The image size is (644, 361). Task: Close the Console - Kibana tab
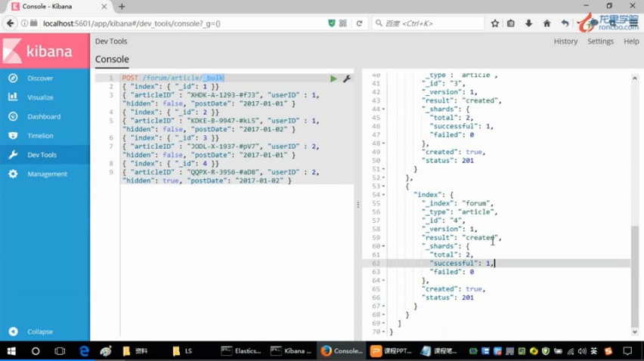[x=104, y=7]
